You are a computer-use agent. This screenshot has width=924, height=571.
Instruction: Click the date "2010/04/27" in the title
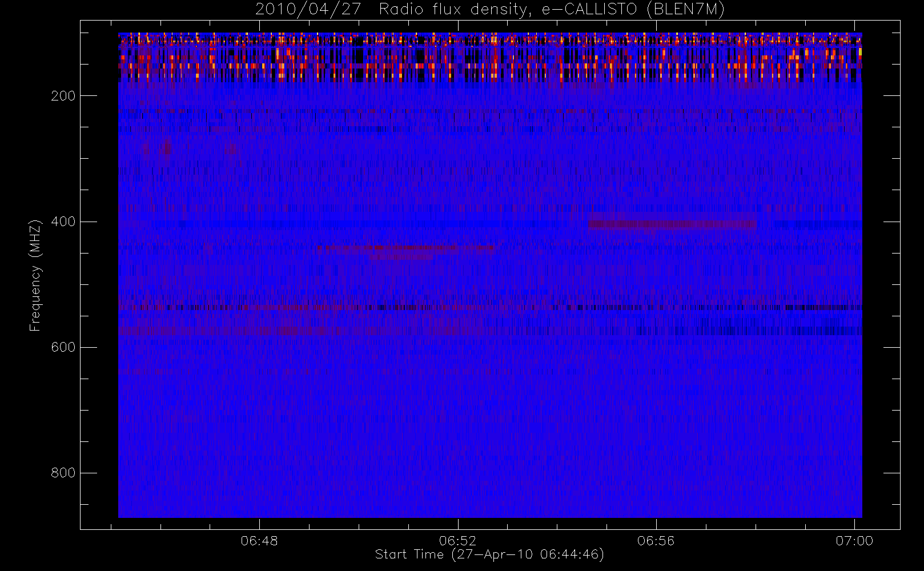(x=308, y=10)
